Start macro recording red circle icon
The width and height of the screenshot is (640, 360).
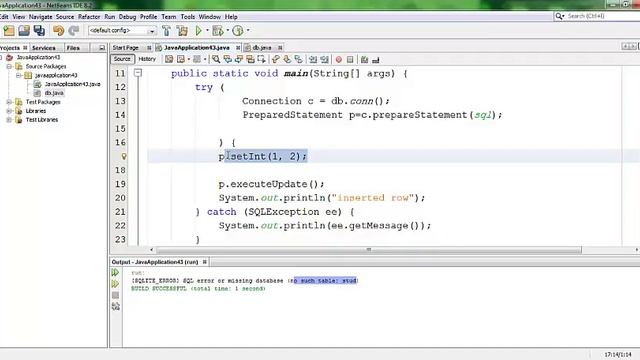tap(338, 60)
